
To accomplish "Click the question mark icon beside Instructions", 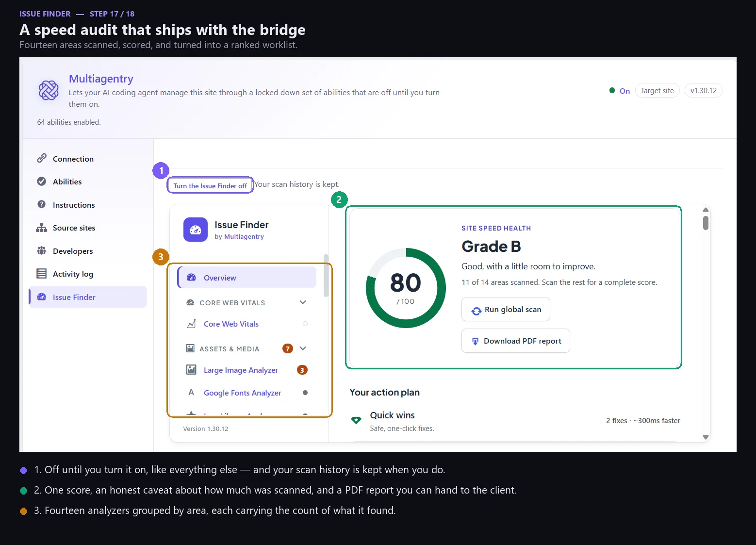I will click(42, 204).
